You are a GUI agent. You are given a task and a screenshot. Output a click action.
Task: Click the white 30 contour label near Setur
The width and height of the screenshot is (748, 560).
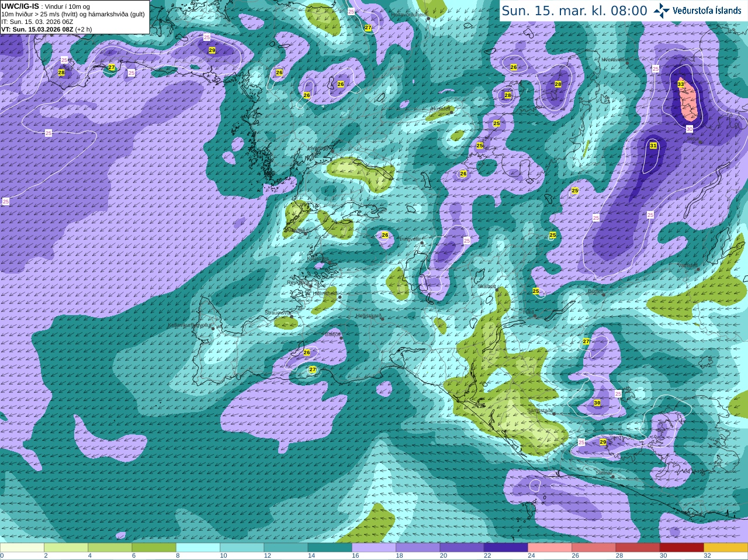pyautogui.click(x=690, y=129)
